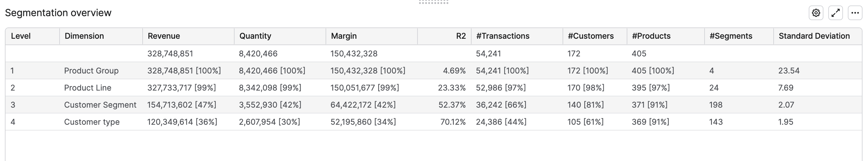This screenshot has height=161, width=868.
Task: Select the Customer type row
Action: tap(92, 122)
